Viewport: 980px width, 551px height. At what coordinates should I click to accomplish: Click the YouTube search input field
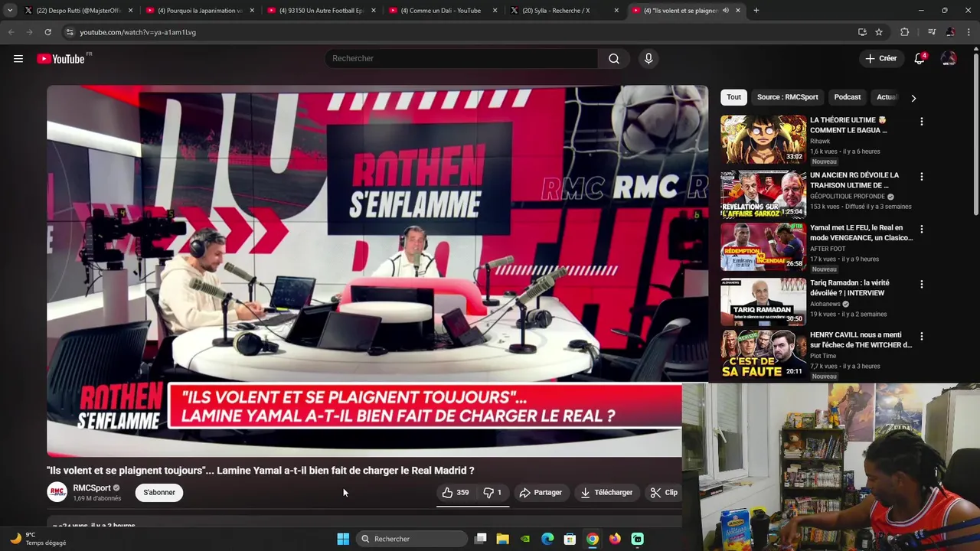(x=462, y=59)
